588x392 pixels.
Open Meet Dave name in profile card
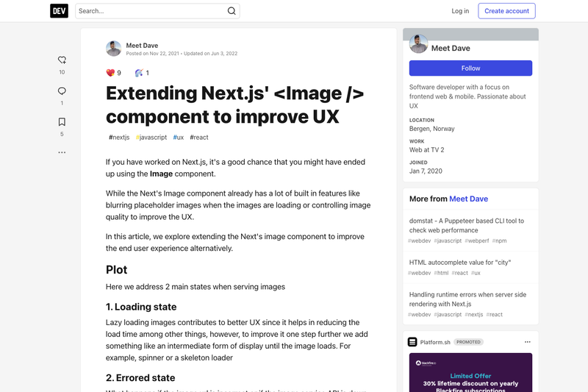pyautogui.click(x=451, y=48)
